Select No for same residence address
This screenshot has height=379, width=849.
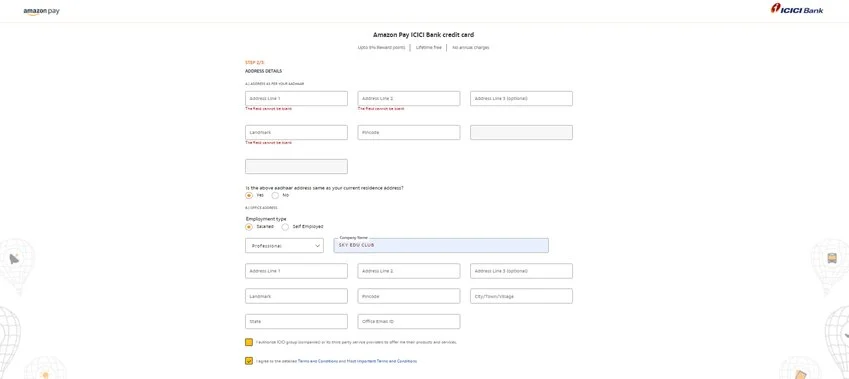(x=275, y=195)
